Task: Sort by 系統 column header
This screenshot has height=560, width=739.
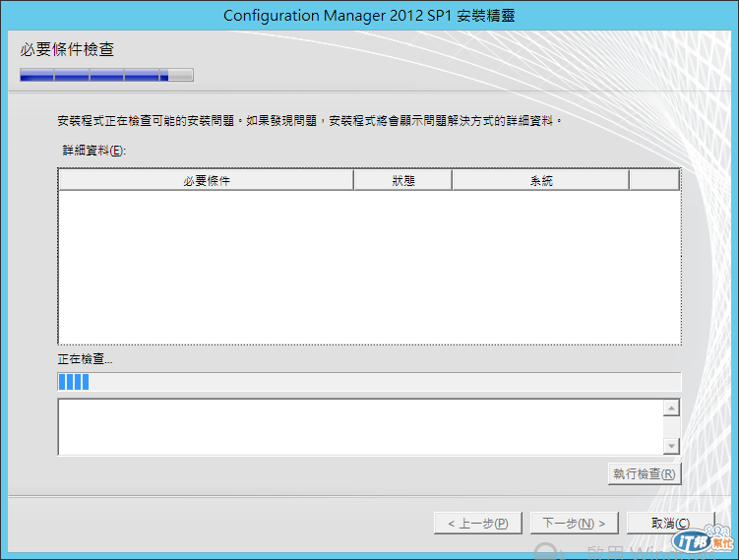Action: [540, 180]
